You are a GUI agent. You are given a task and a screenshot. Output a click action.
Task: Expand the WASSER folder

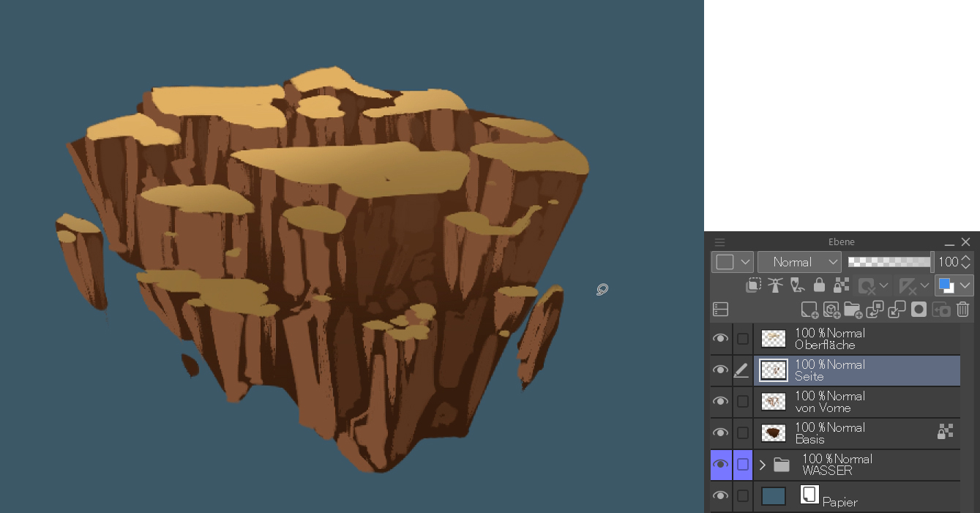[x=762, y=465]
